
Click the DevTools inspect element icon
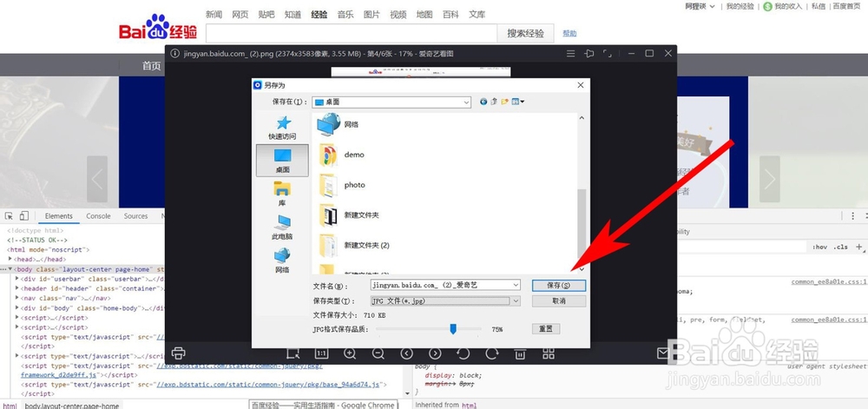pyautogui.click(x=10, y=216)
